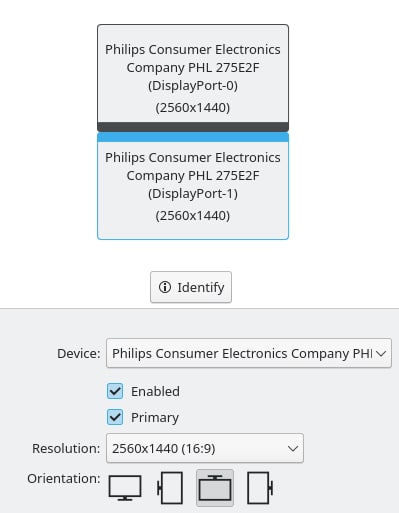
Task: Select the normal landscape orientation icon
Action: 125,488
